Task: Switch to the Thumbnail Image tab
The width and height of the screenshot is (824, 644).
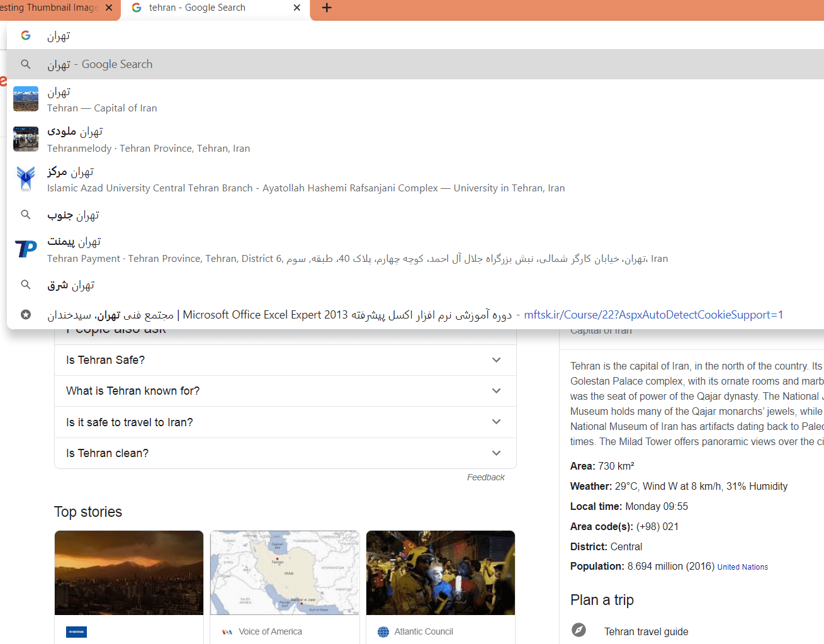Action: click(x=60, y=9)
